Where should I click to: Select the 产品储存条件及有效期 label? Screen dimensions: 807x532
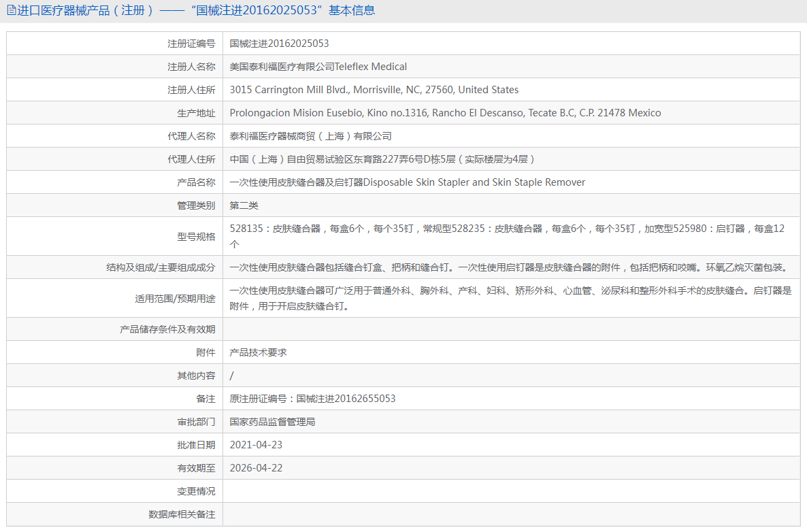[x=168, y=330]
